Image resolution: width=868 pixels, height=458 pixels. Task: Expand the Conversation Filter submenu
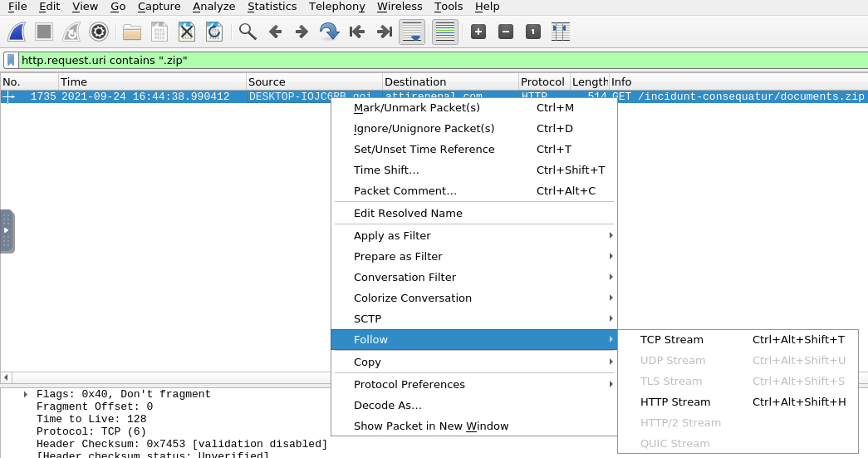(473, 277)
